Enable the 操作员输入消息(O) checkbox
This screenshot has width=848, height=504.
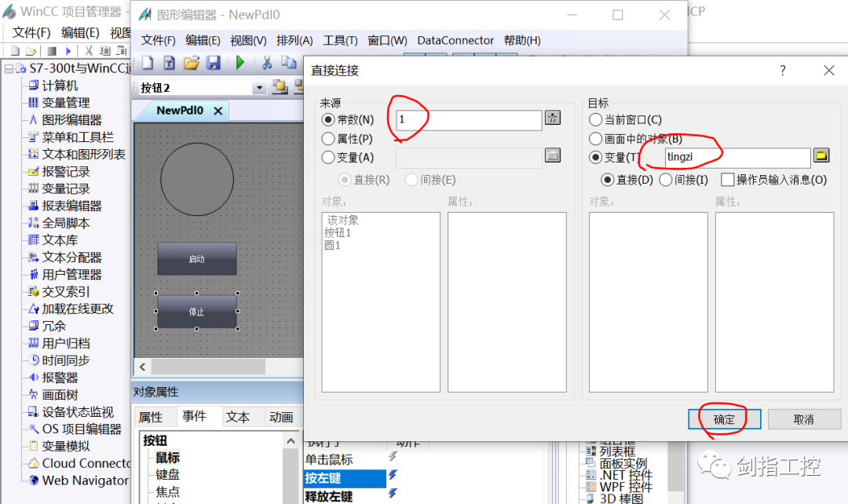(x=726, y=179)
